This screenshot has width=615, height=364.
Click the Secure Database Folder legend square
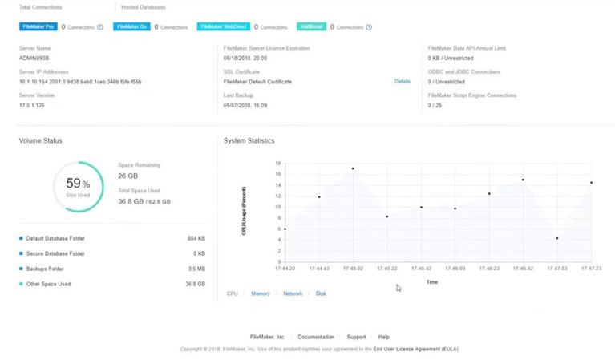pyautogui.click(x=21, y=253)
